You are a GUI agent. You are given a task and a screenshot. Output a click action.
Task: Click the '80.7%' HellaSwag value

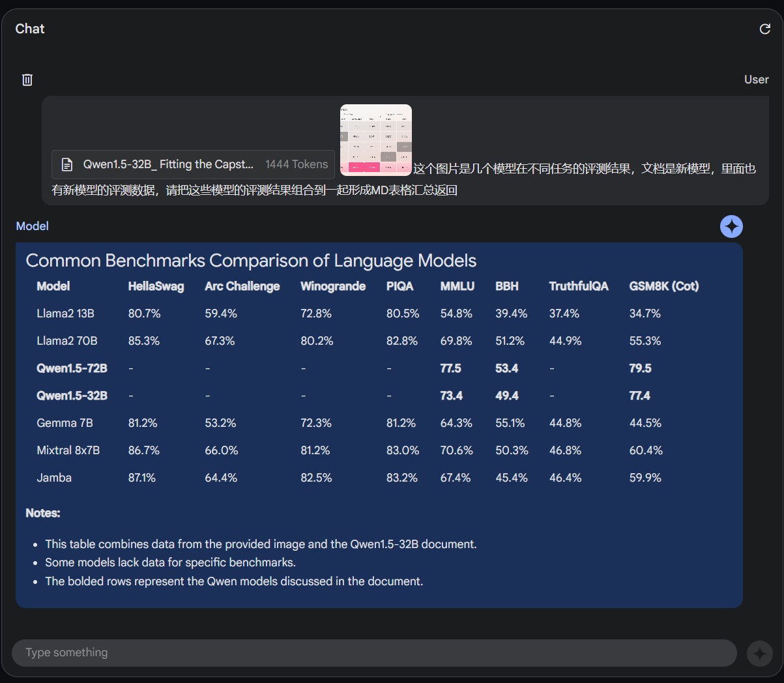click(x=145, y=313)
